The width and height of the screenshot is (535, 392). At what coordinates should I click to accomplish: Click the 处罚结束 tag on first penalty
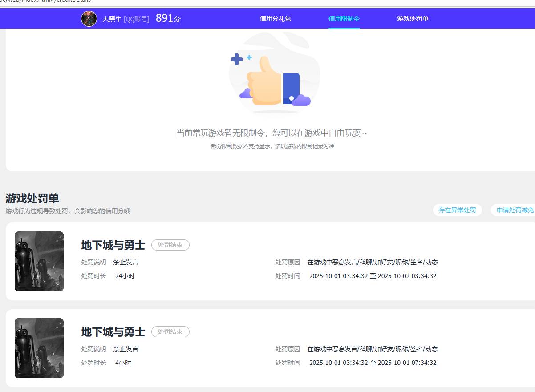click(170, 245)
